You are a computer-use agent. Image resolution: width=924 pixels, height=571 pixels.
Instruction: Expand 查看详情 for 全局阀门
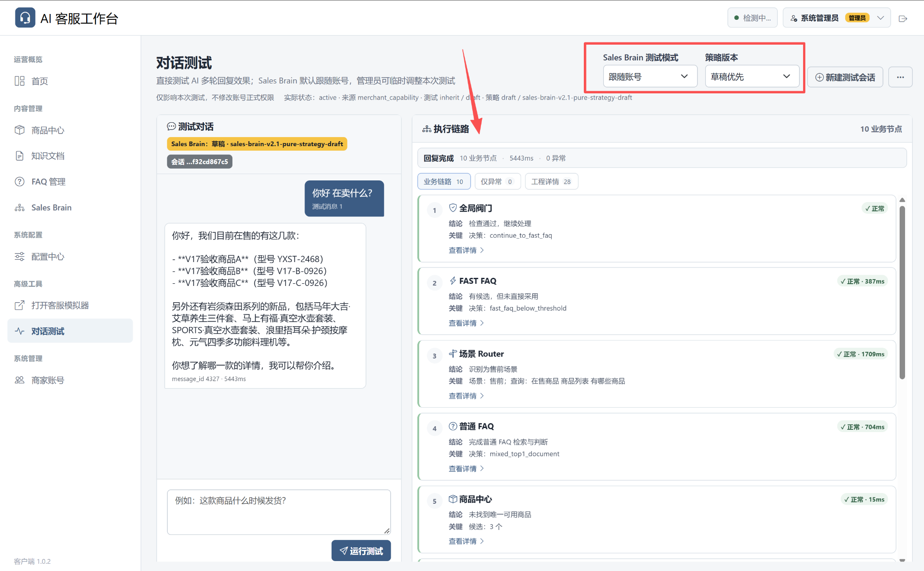tap(466, 250)
